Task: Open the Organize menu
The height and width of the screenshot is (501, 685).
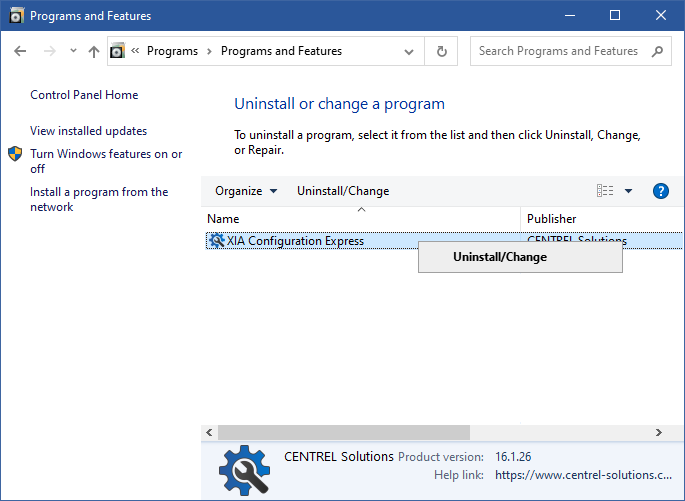Action: tap(246, 191)
